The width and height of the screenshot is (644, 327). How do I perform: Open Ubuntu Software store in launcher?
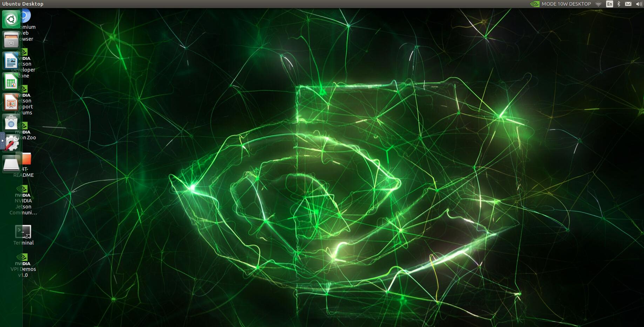tap(11, 122)
